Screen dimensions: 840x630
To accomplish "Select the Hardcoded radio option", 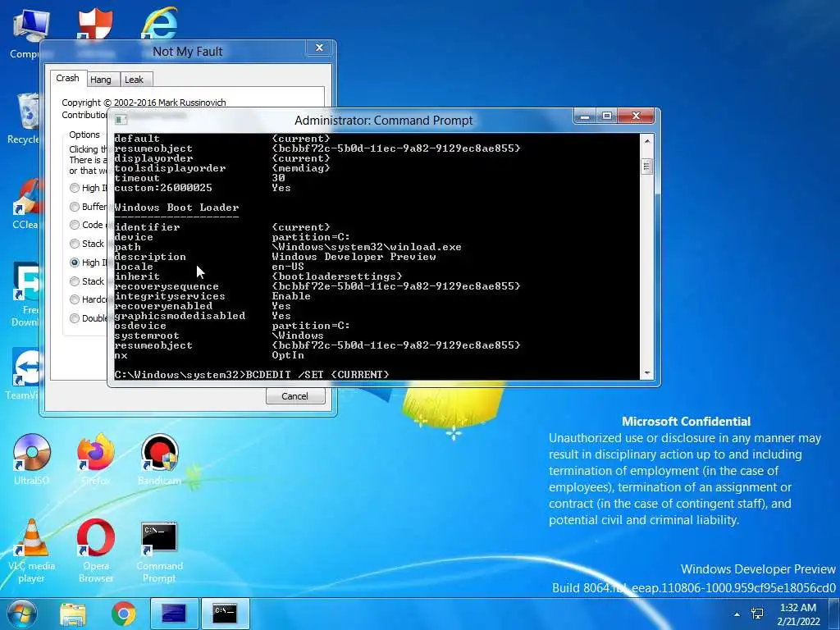I will point(75,299).
